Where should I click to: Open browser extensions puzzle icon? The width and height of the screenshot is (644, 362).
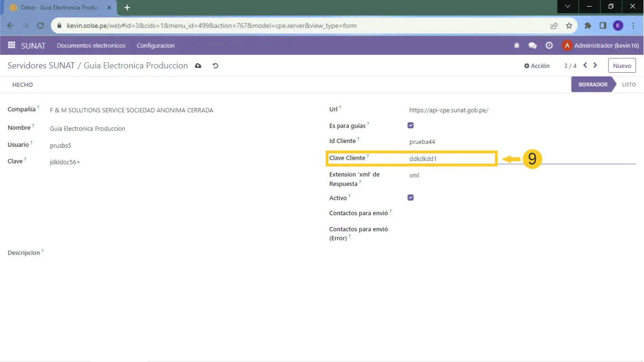coord(588,26)
